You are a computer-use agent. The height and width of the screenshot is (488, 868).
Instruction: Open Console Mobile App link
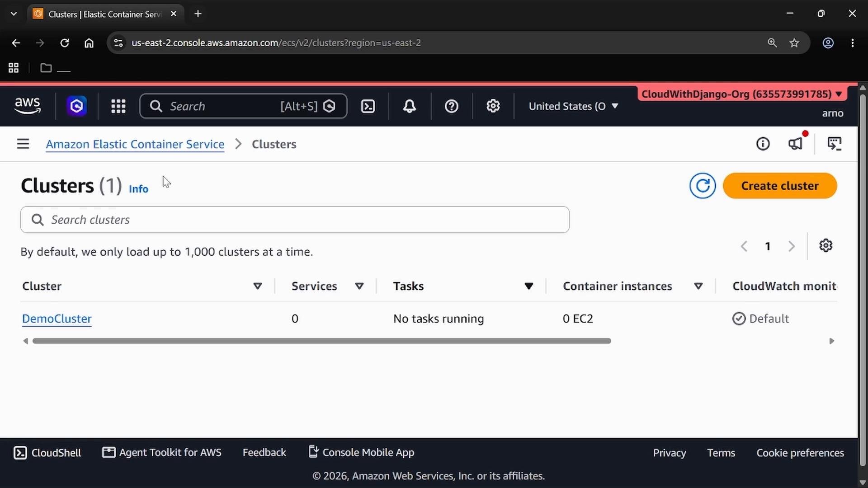tap(362, 452)
